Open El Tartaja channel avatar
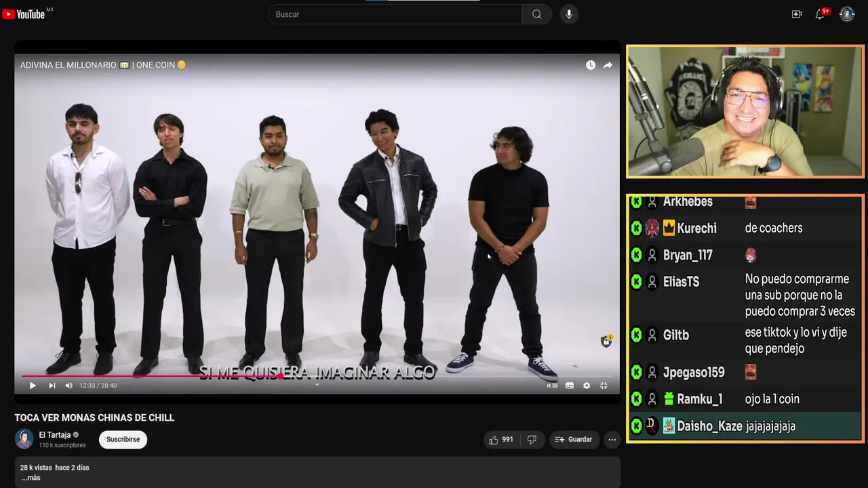The height and width of the screenshot is (488, 868). click(x=24, y=439)
